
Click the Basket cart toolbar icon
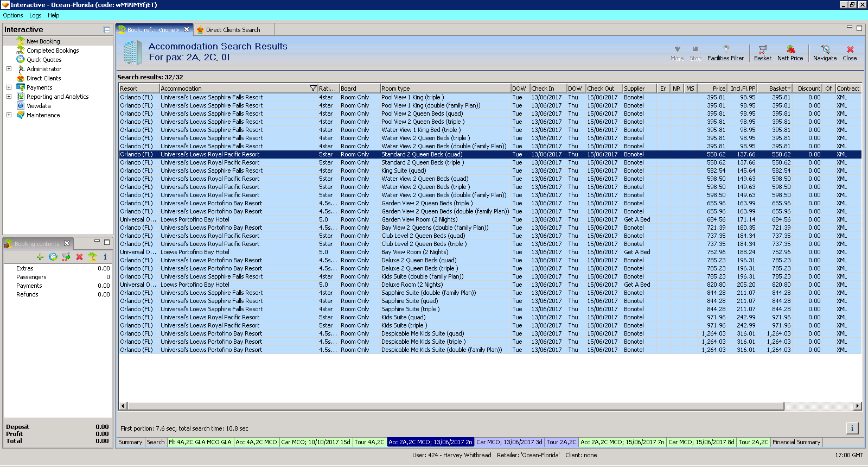tap(762, 52)
